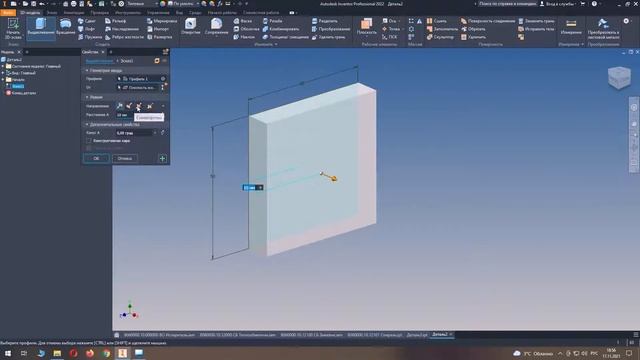Select the Emboss (Рельеф) tool
The height and width of the screenshot is (360, 640).
[x=116, y=21]
